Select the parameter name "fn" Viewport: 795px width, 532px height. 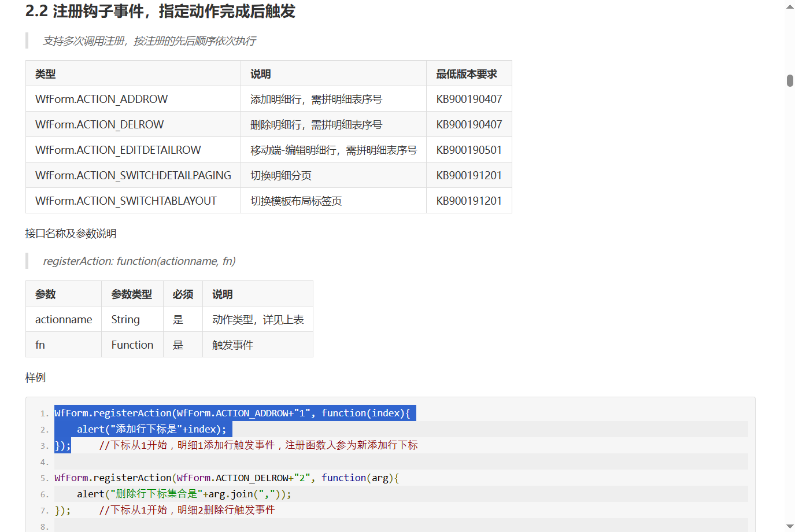[40, 344]
